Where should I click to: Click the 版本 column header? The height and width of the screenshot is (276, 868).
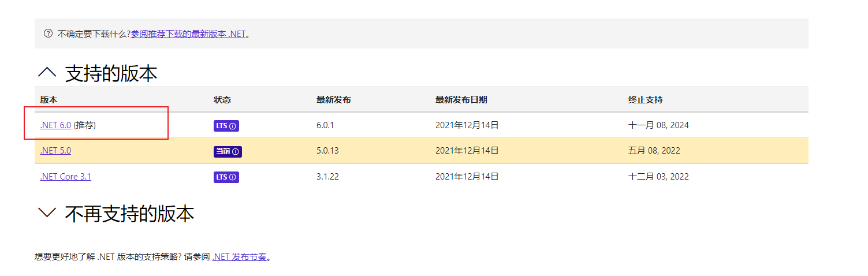tap(49, 100)
